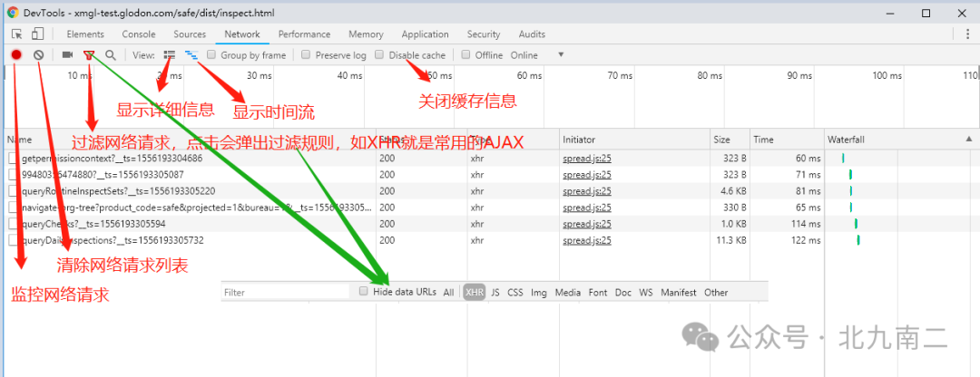Click the Waterfall column header
Screen dimensions: 980x377
pyautogui.click(x=901, y=140)
